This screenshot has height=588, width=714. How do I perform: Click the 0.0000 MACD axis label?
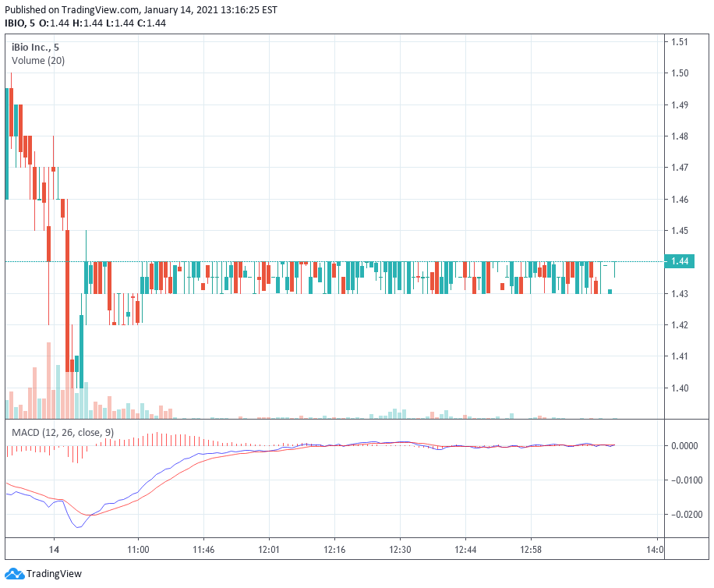coord(684,446)
